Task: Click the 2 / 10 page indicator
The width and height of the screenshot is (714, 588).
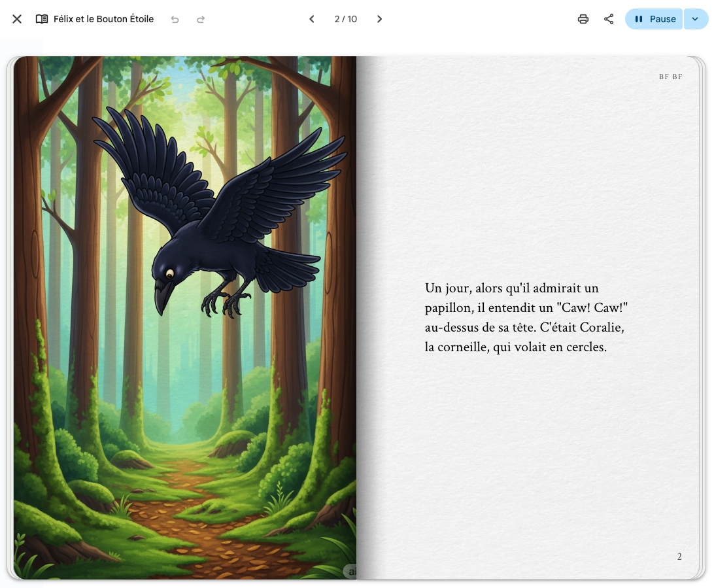Action: pos(345,19)
